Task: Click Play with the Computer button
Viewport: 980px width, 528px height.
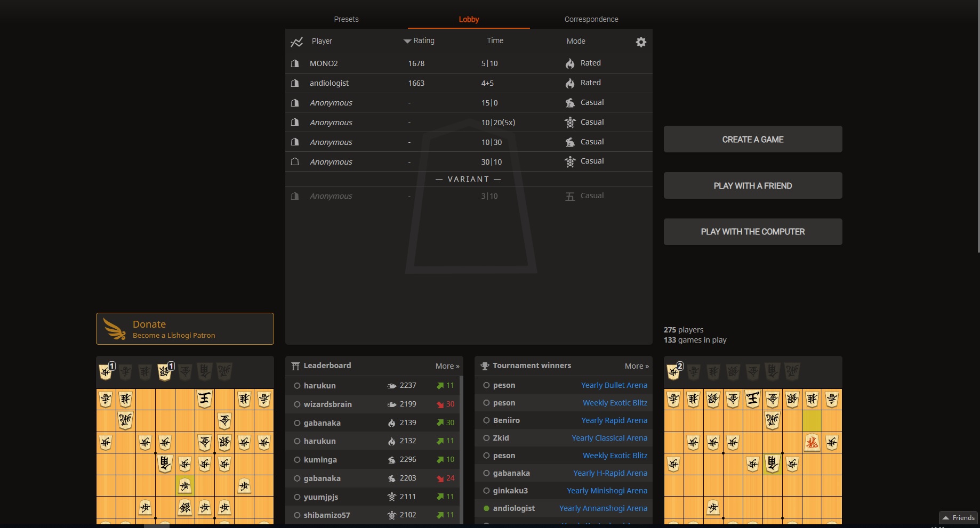Action: click(753, 232)
